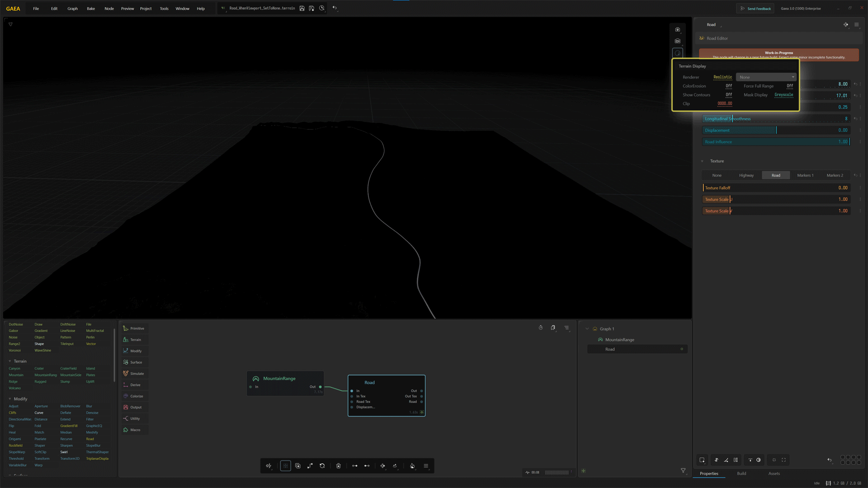Screen dimensions: 868x488
Task: Click the undo arrow in top bar
Action: coord(335,8)
